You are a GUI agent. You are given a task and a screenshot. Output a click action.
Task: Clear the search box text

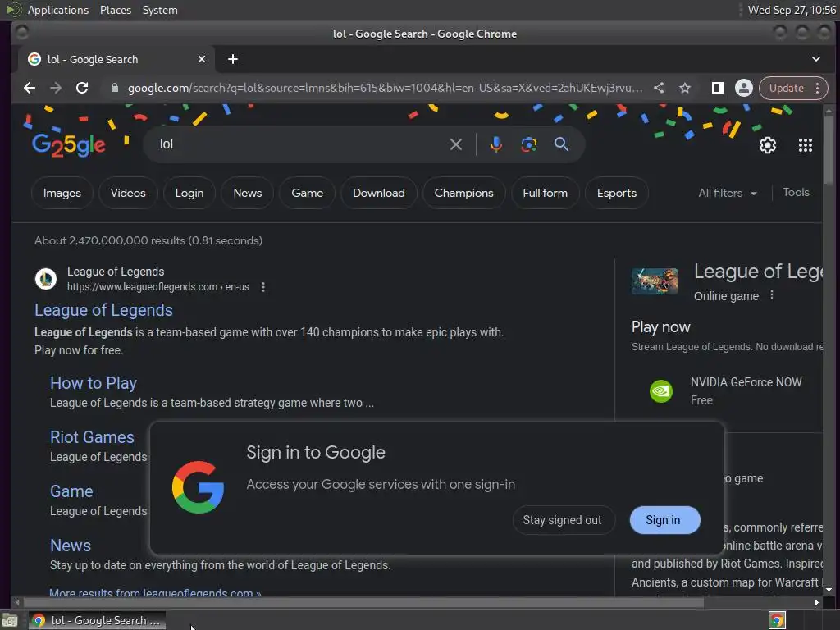(456, 144)
